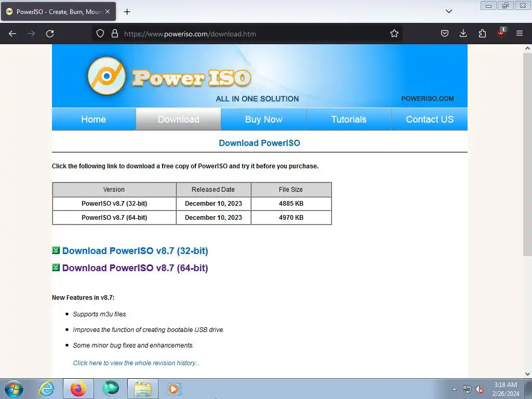Open the Firefox downloads panel
This screenshot has height=399, width=532.
tap(463, 34)
